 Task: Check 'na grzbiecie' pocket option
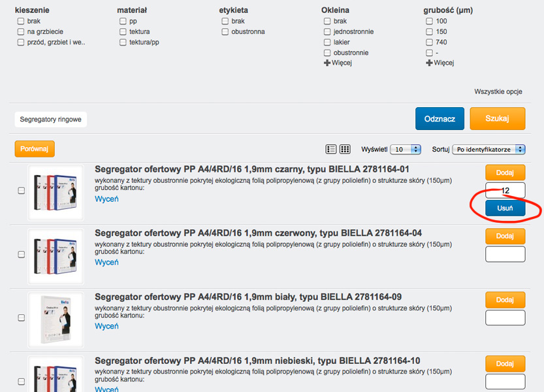tap(21, 32)
